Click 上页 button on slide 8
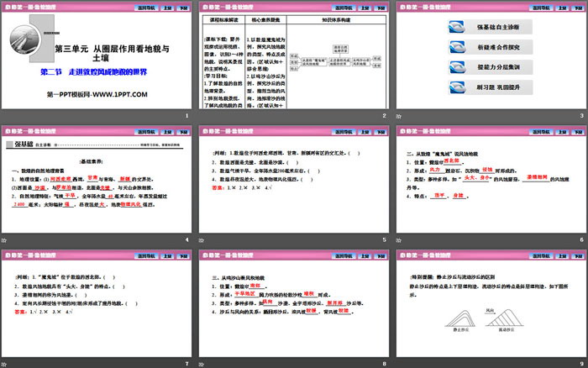588x368 pixels. pyautogui.click(x=365, y=256)
